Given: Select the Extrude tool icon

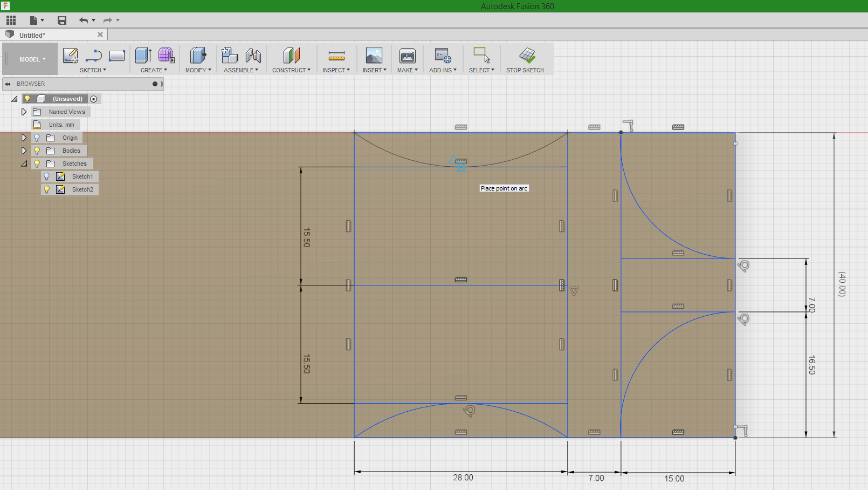Looking at the screenshot, I should 143,55.
